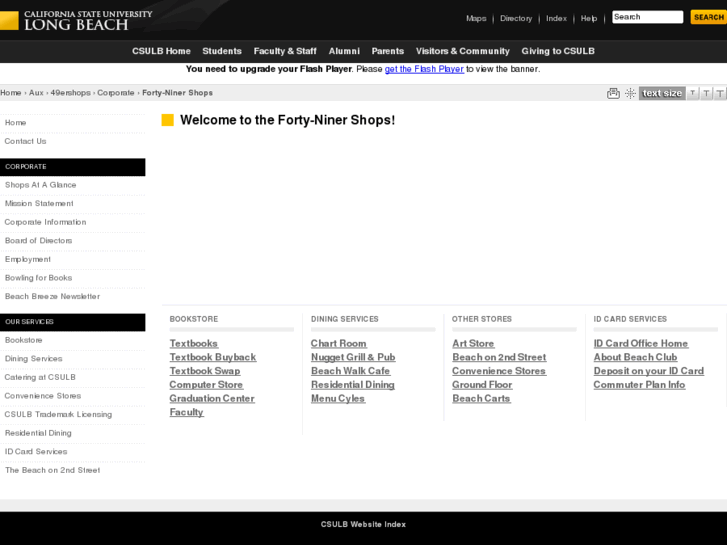
Task: Click Home in the breadcrumb trail
Action: click(11, 93)
